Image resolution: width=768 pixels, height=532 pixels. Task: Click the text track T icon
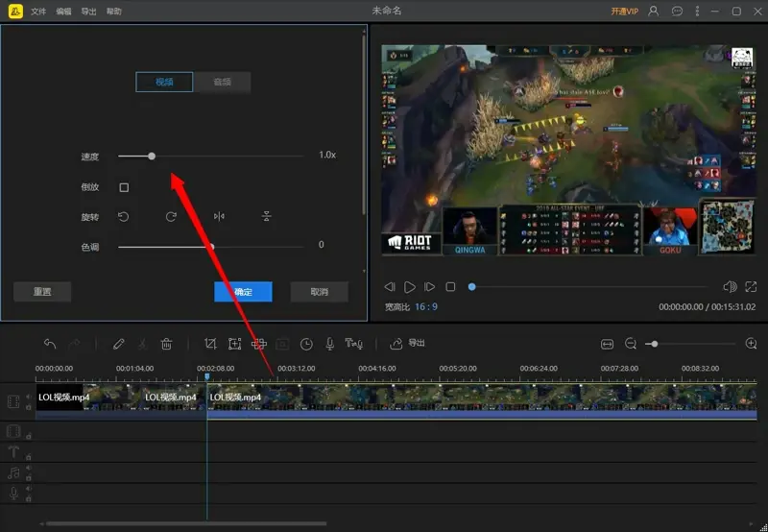13,451
